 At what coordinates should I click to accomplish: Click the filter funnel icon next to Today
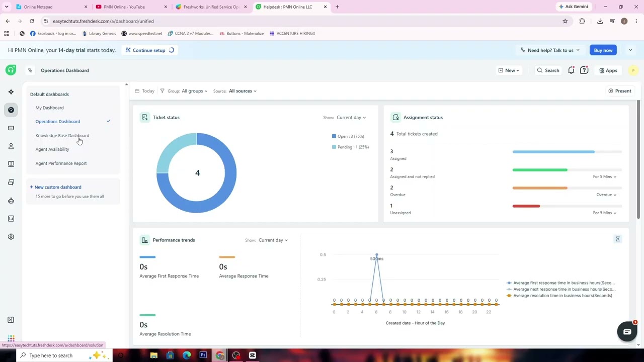162,91
